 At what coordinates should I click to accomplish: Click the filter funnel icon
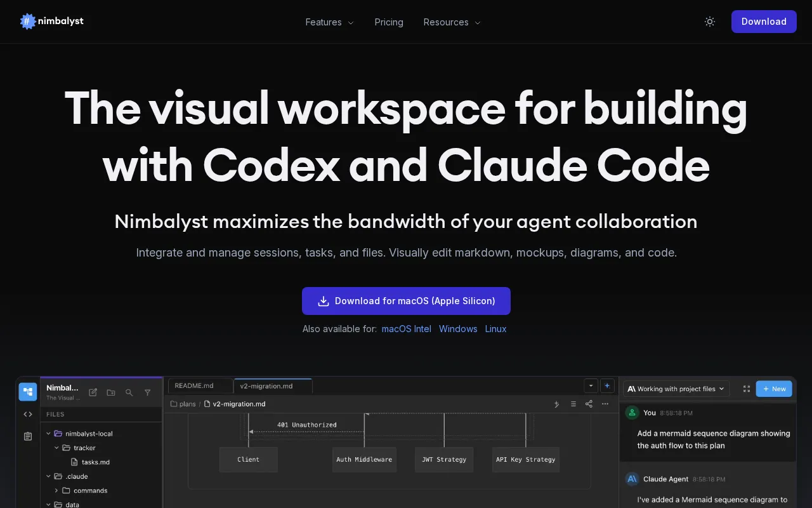148,392
